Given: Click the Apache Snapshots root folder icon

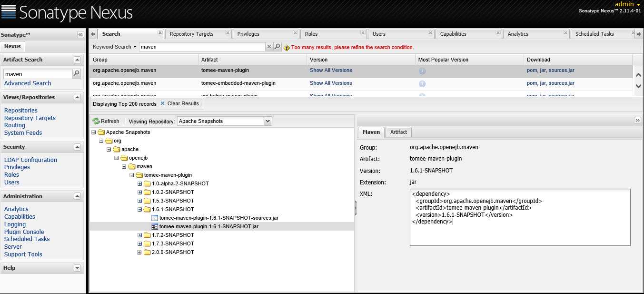Looking at the screenshot, I should [101, 132].
